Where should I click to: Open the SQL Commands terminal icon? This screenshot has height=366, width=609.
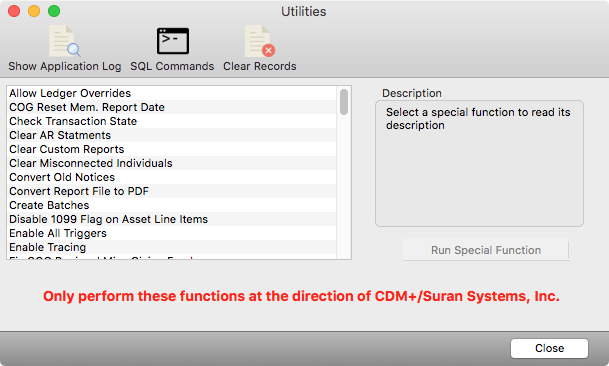point(173,41)
